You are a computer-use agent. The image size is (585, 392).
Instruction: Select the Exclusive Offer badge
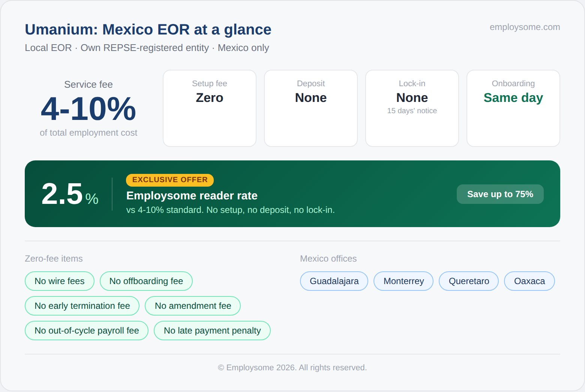(169, 180)
